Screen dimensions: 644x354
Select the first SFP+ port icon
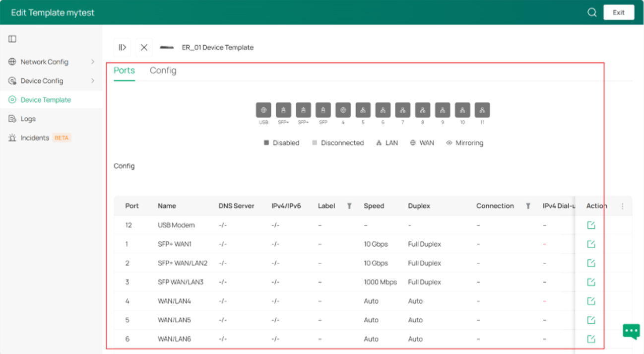[283, 110]
